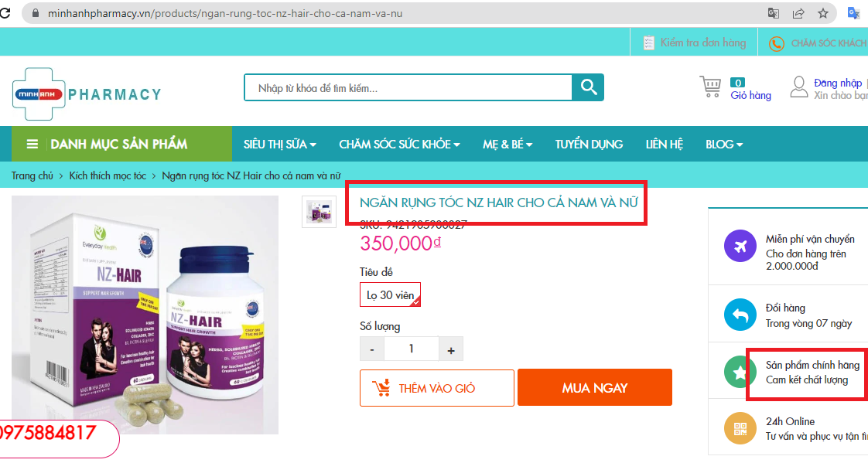This screenshot has height=463, width=868.
Task: Open the Tuyển dụng menu item
Action: (x=589, y=144)
